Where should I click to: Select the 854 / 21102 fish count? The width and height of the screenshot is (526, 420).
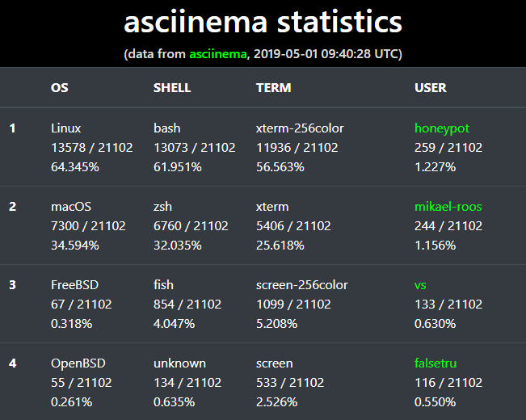(187, 304)
